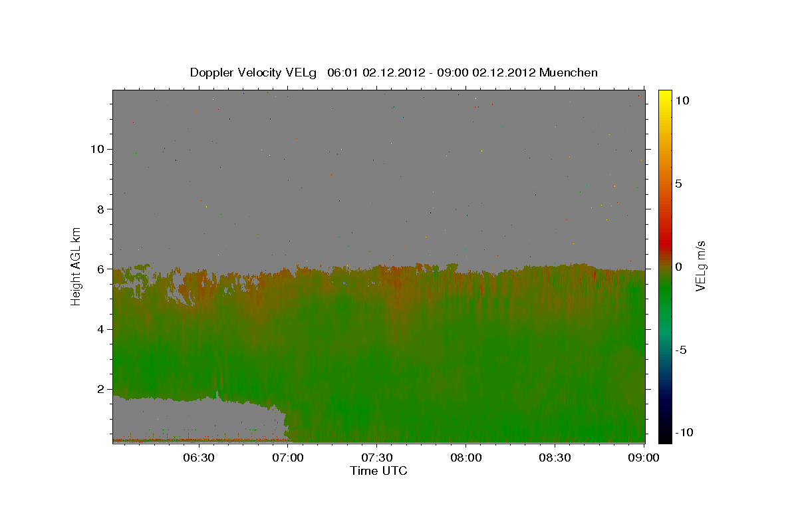This screenshot has height=532, width=798.
Task: Pick the green section of the colorbar
Action: (665, 293)
